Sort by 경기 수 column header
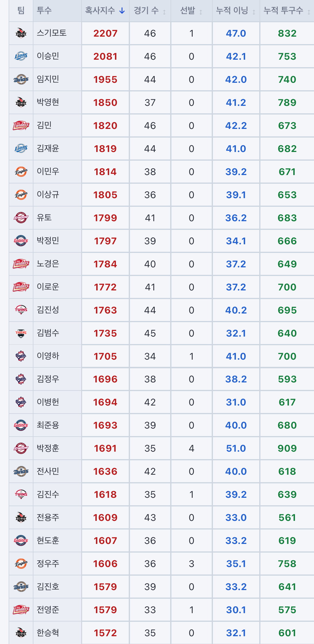 150,11
